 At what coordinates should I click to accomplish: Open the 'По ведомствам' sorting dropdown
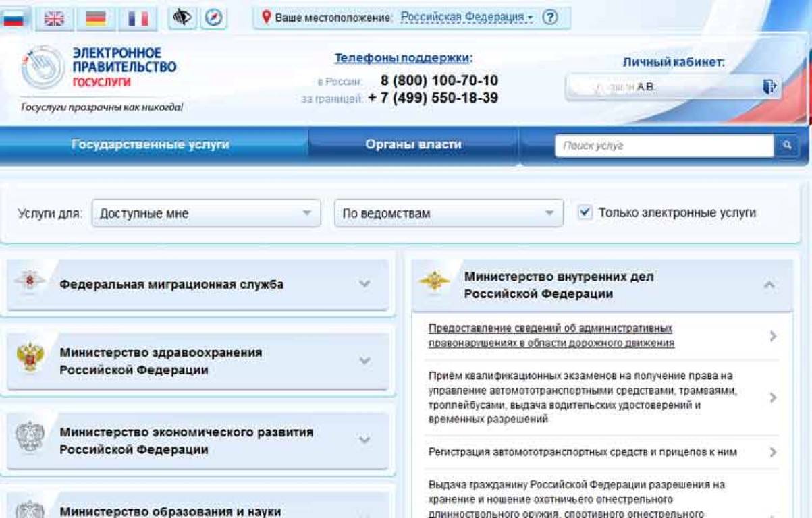[x=448, y=213]
